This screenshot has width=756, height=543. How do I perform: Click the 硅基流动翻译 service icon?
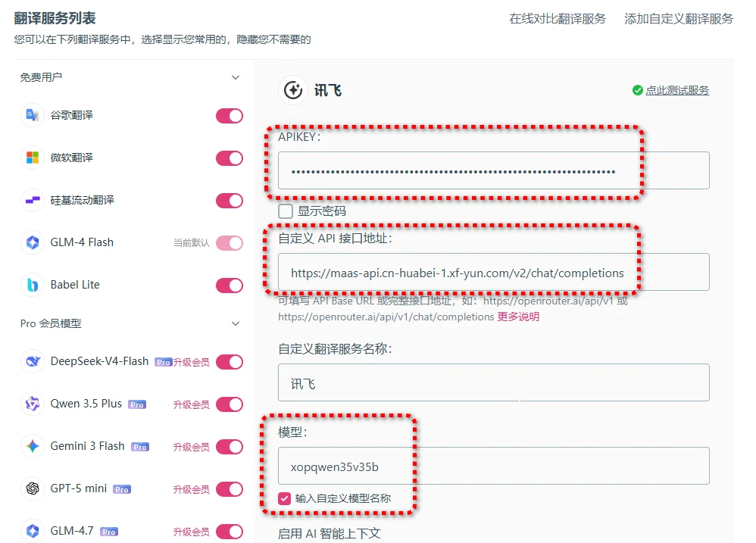[x=33, y=200]
